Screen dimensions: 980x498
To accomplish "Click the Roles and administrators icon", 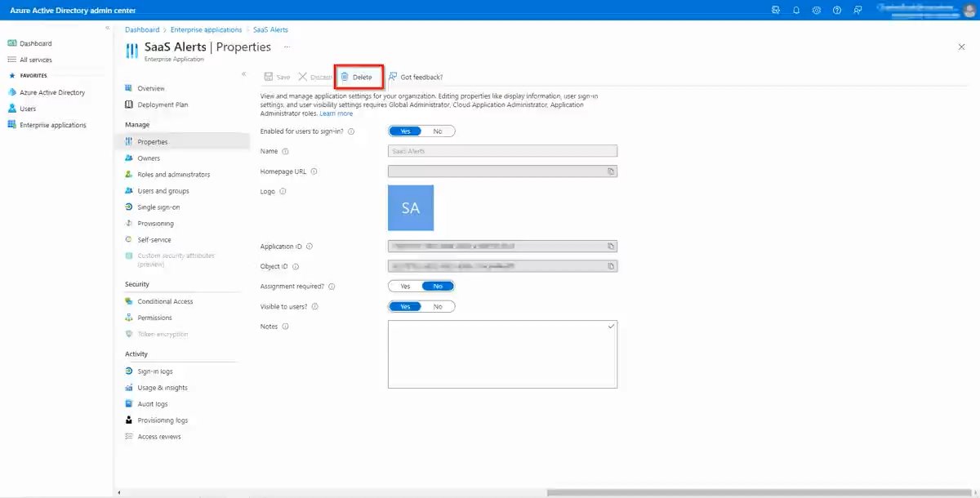I will pyautogui.click(x=129, y=175).
